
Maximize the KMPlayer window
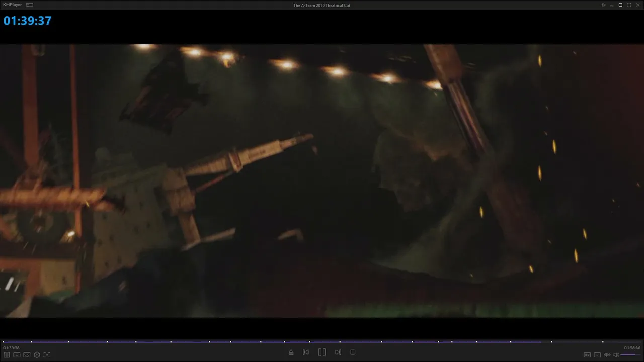click(x=620, y=5)
